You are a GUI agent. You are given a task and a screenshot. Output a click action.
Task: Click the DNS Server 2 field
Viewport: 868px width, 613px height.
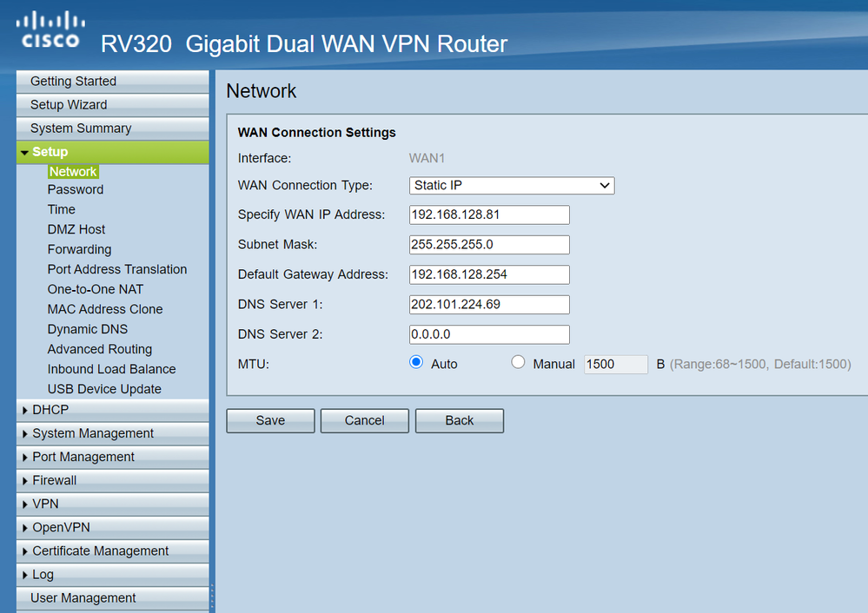pos(489,334)
